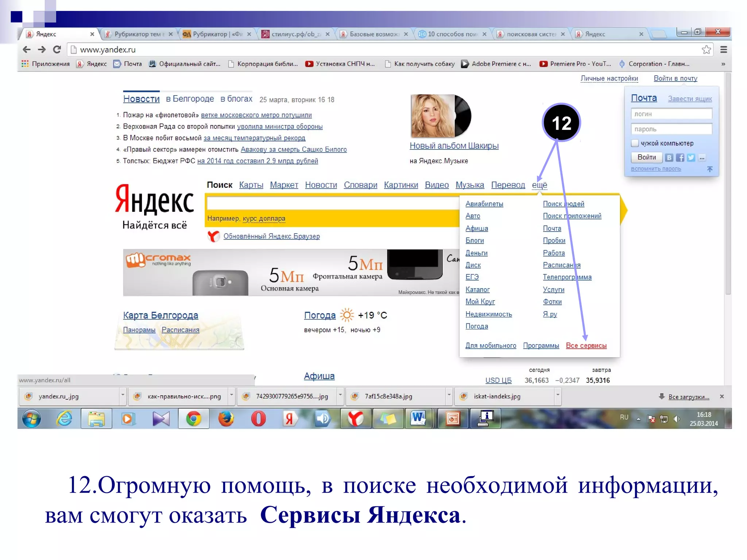
Task: Click the Yandex search input field
Action: 333,203
